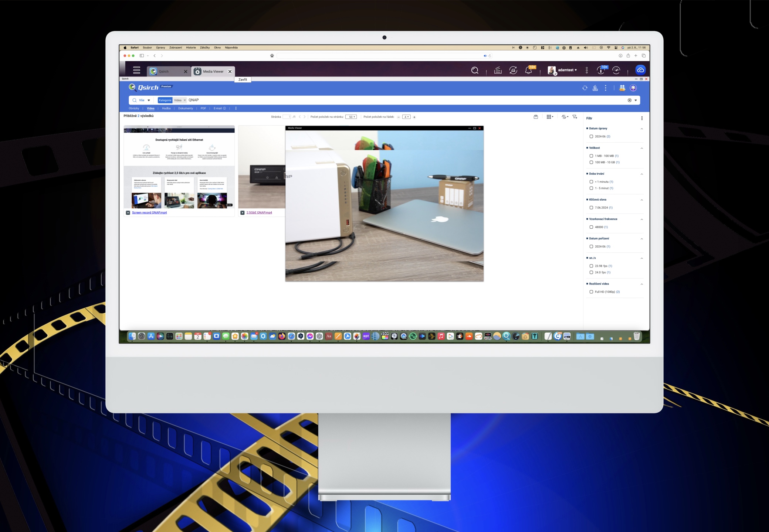Expand the adamtest user dropdown

(567, 70)
